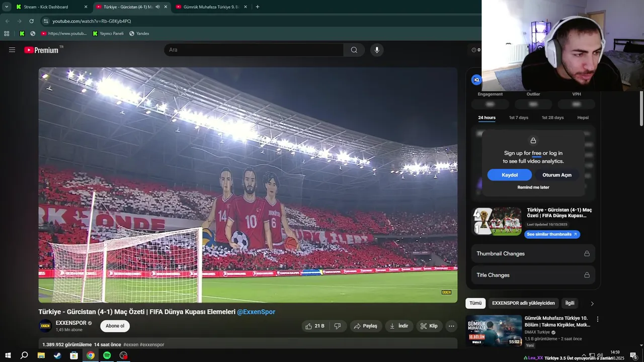Viewport: 644px width, 362px height.
Task: Switch to 'Gümrük Muhafaza Türkiye 9.' browser tab
Action: point(211,7)
